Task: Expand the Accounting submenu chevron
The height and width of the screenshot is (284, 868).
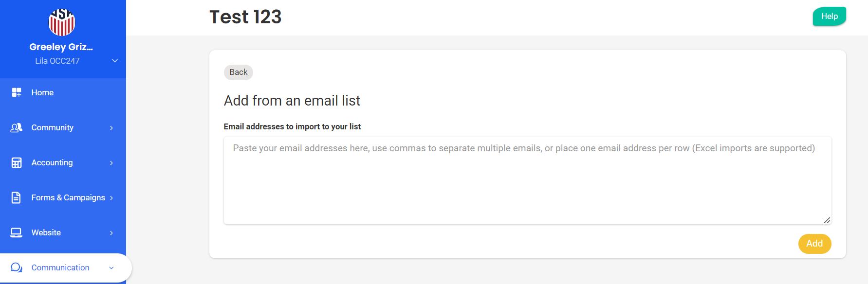Action: 111,163
